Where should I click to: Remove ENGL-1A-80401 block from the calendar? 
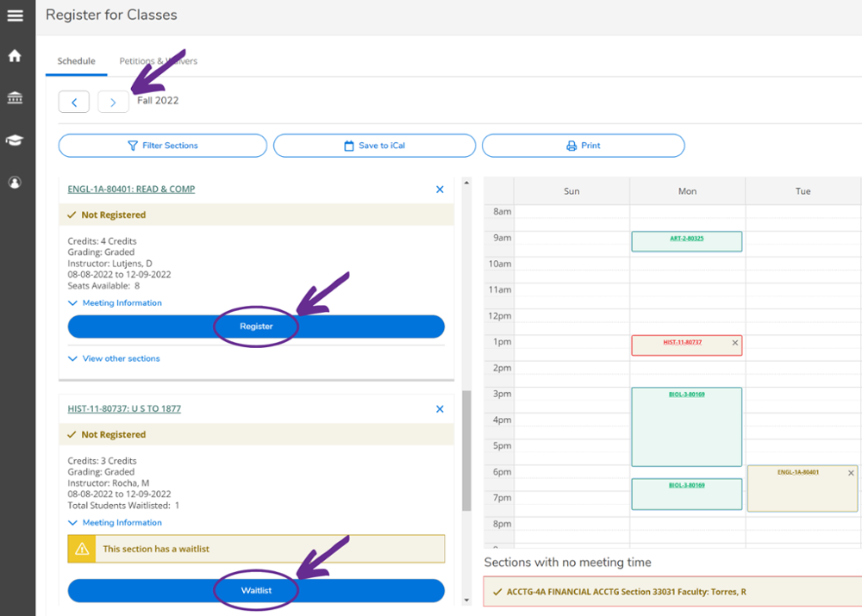coord(851,473)
